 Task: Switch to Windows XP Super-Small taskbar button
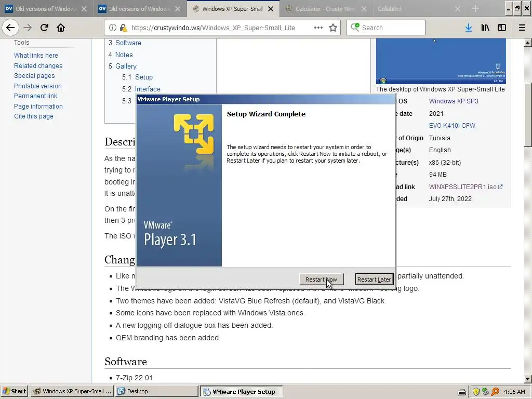point(72,391)
